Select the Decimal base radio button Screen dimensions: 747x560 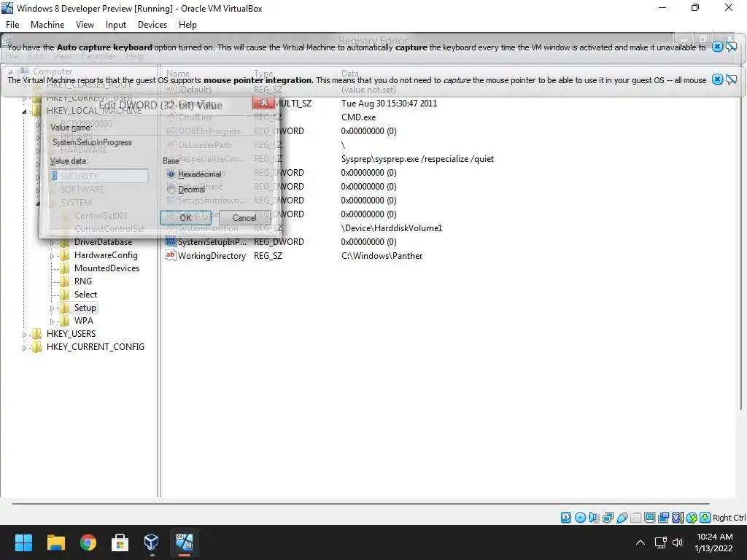pos(171,189)
